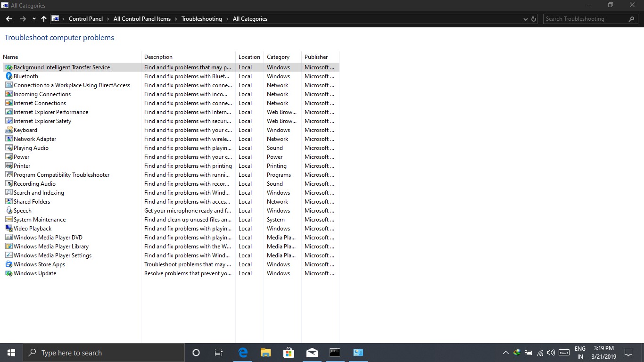
Task: Open Microsoft Store from the taskbar
Action: tap(289, 353)
